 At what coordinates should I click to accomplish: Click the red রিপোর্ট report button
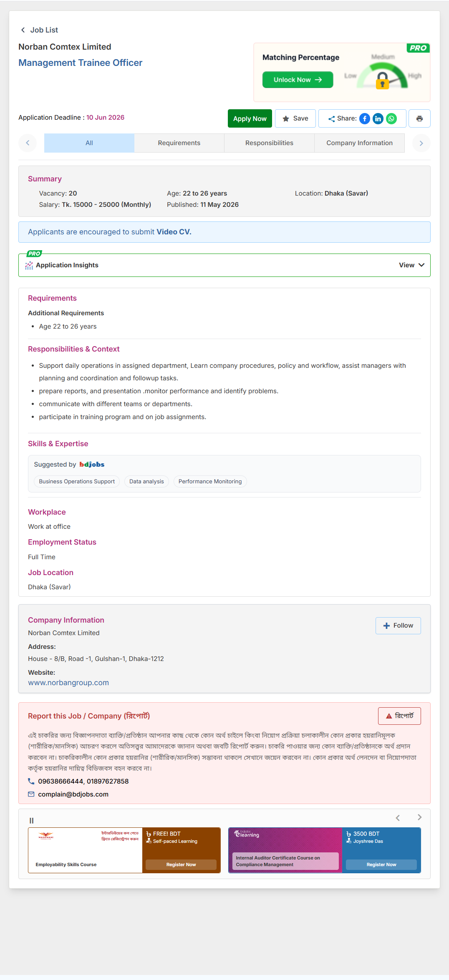coord(399,716)
